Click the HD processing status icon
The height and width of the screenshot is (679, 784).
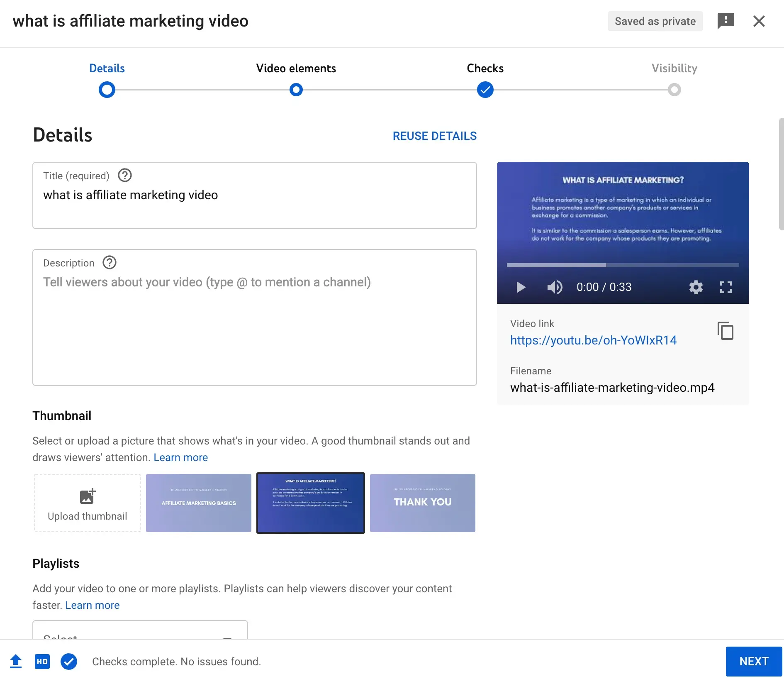coord(42,661)
